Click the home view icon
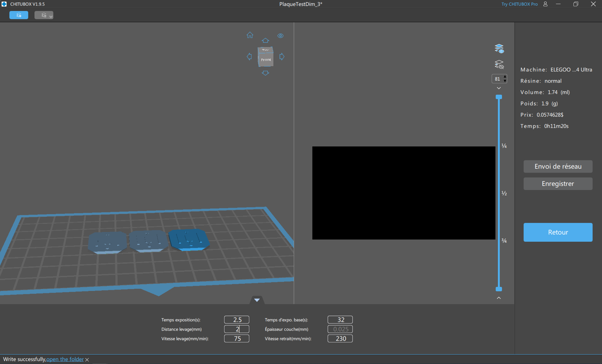 coord(250,35)
